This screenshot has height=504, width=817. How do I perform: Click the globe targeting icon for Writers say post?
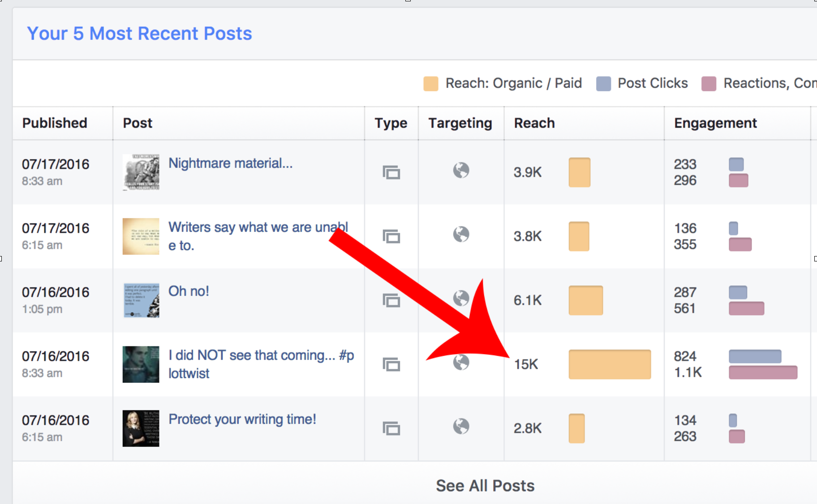click(461, 235)
